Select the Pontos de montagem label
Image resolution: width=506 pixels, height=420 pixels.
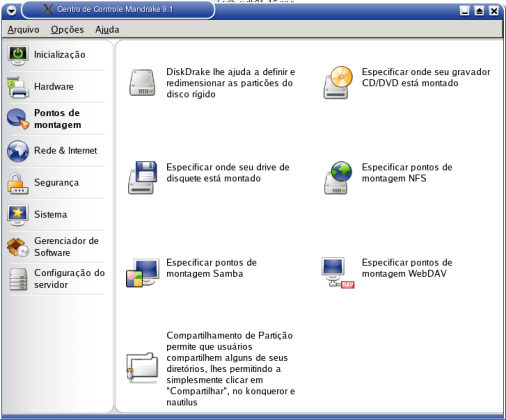point(57,119)
